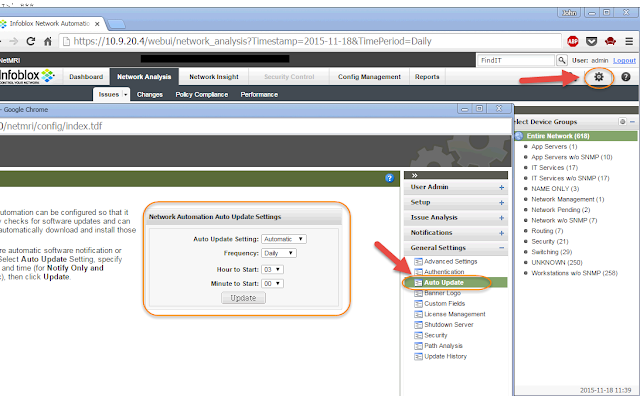Close the Infoblox Network Automation browser tab
This screenshot has width=640, height=396.
coord(97,24)
